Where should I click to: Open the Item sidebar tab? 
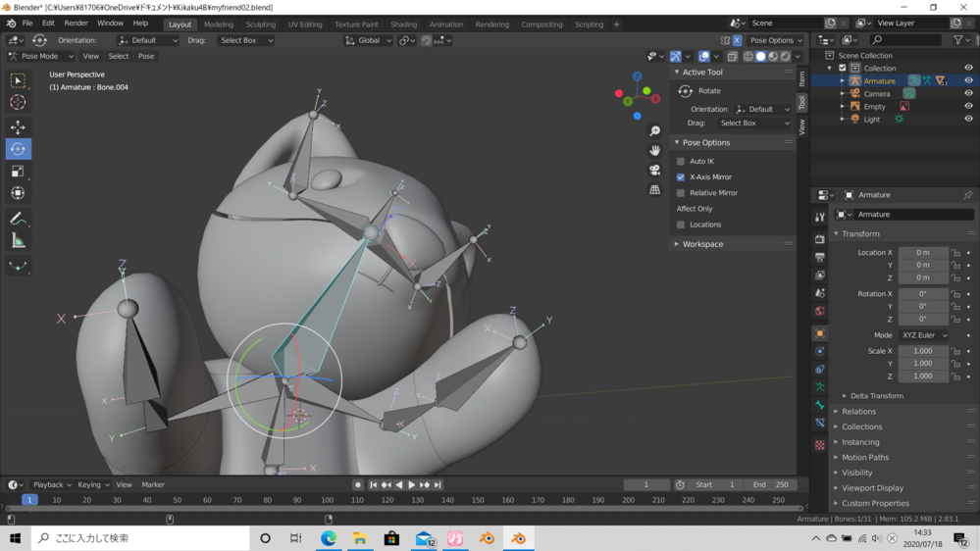click(x=801, y=78)
